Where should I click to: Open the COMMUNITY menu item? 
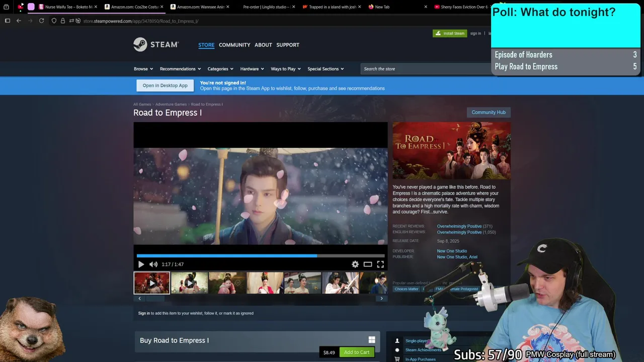234,45
